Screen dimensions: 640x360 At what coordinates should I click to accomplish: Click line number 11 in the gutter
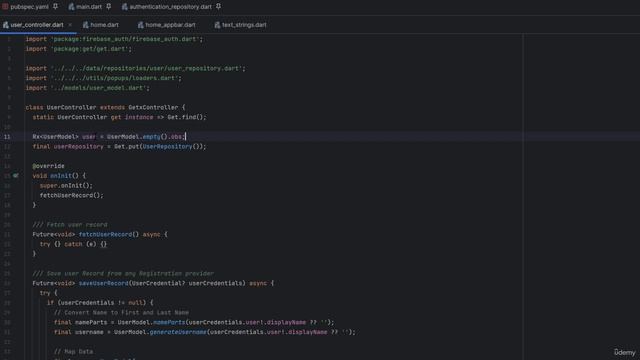pyautogui.click(x=7, y=137)
